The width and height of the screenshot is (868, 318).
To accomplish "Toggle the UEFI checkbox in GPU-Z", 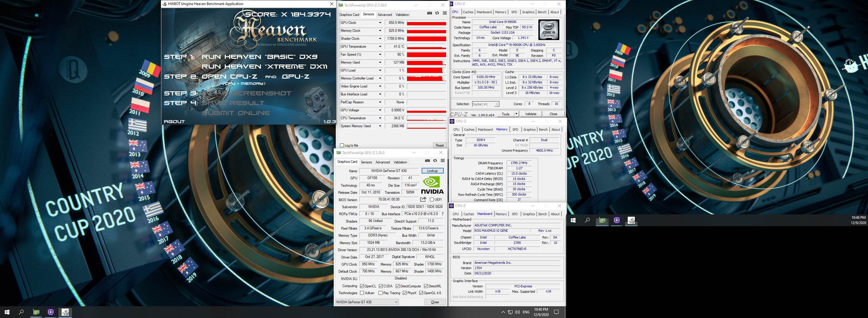I will click(x=432, y=200).
